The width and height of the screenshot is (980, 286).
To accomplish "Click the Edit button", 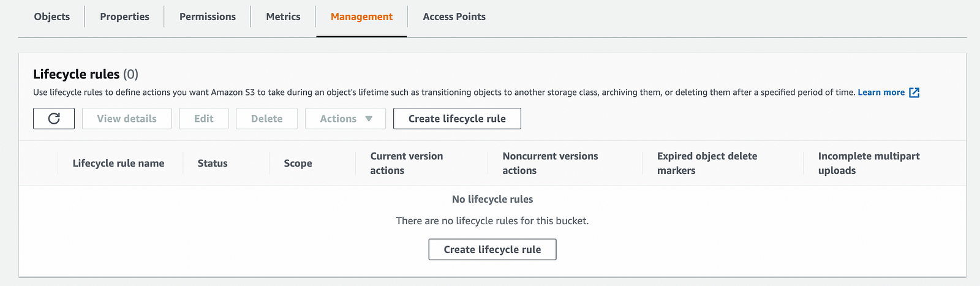I will (204, 119).
